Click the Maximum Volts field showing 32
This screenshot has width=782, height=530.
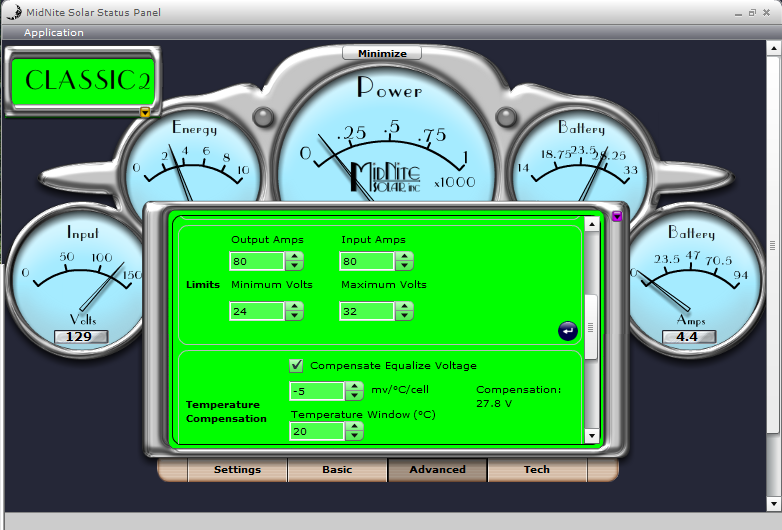pyautogui.click(x=367, y=311)
